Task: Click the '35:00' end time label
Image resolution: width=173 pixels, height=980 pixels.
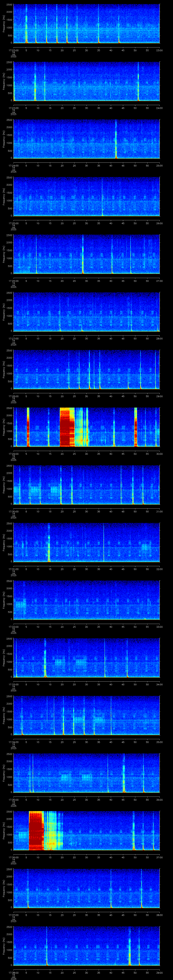Action: coord(160,742)
